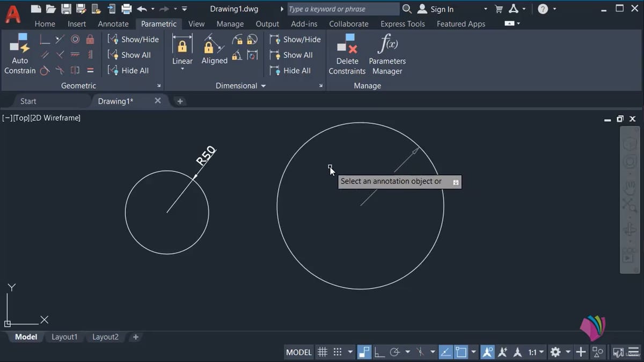
Task: Toggle the highlighted Dynamic Input status button
Action: pyautogui.click(x=364, y=352)
